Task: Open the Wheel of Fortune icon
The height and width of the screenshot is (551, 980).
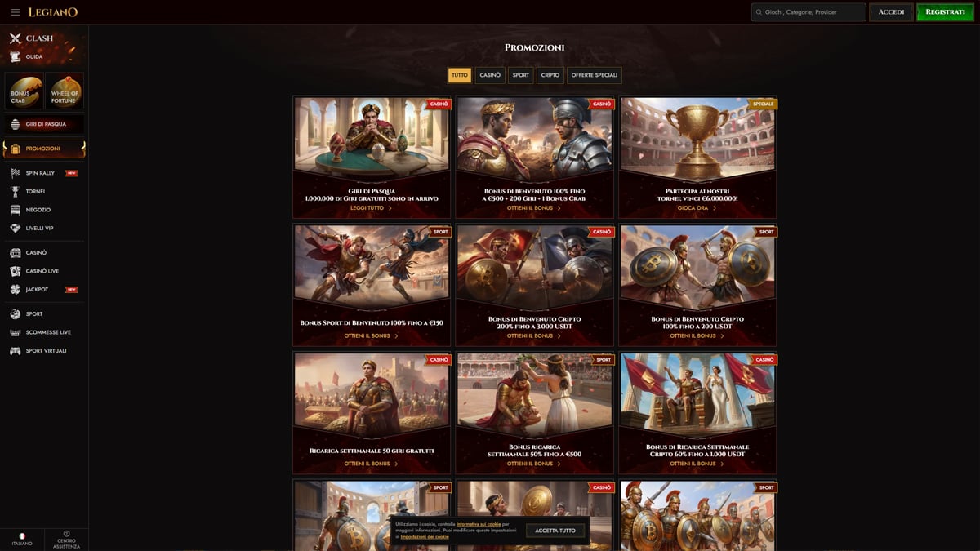Action: pos(65,91)
